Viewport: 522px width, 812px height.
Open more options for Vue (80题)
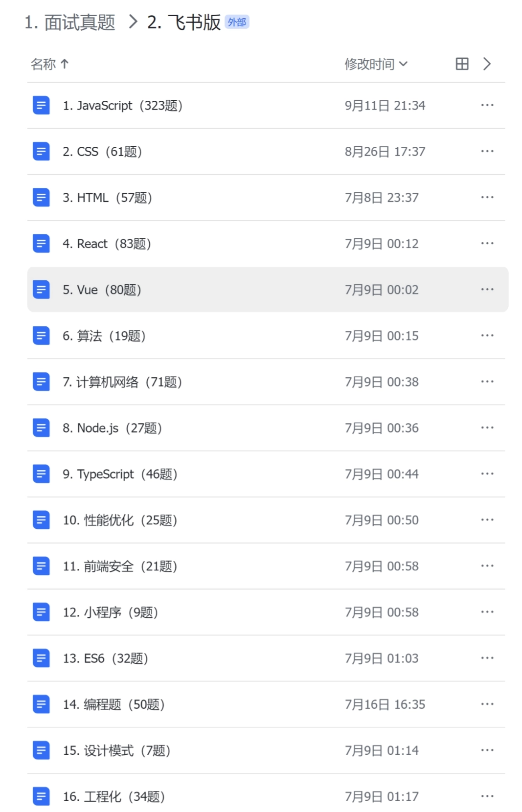point(487,290)
